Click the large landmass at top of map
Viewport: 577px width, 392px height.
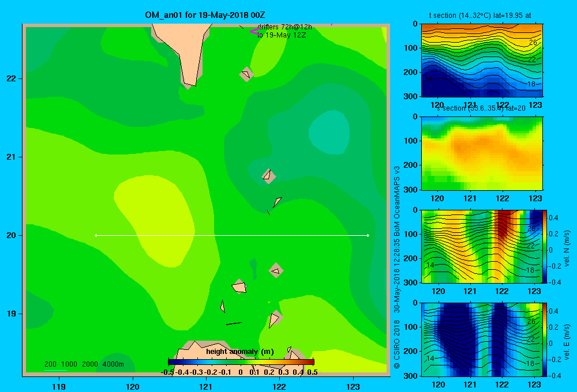182,51
